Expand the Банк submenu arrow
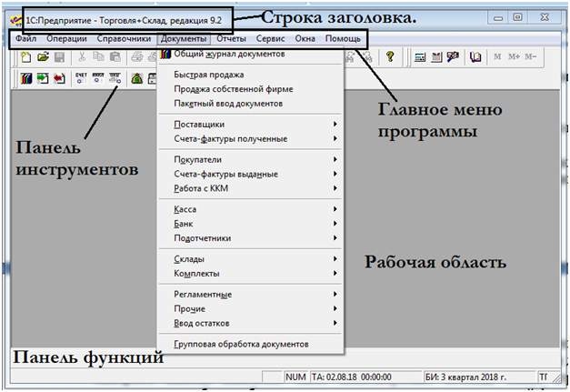The width and height of the screenshot is (570, 392). coord(335,224)
